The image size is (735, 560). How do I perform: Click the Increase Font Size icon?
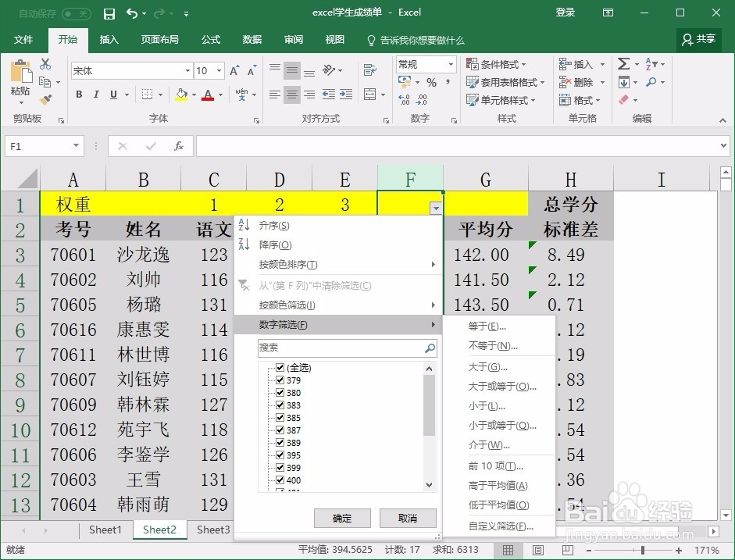coord(234,71)
